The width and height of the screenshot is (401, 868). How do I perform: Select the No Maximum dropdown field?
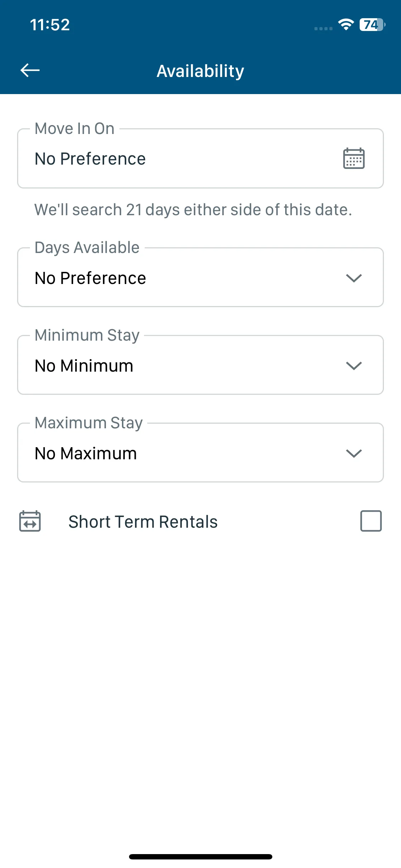tap(200, 453)
